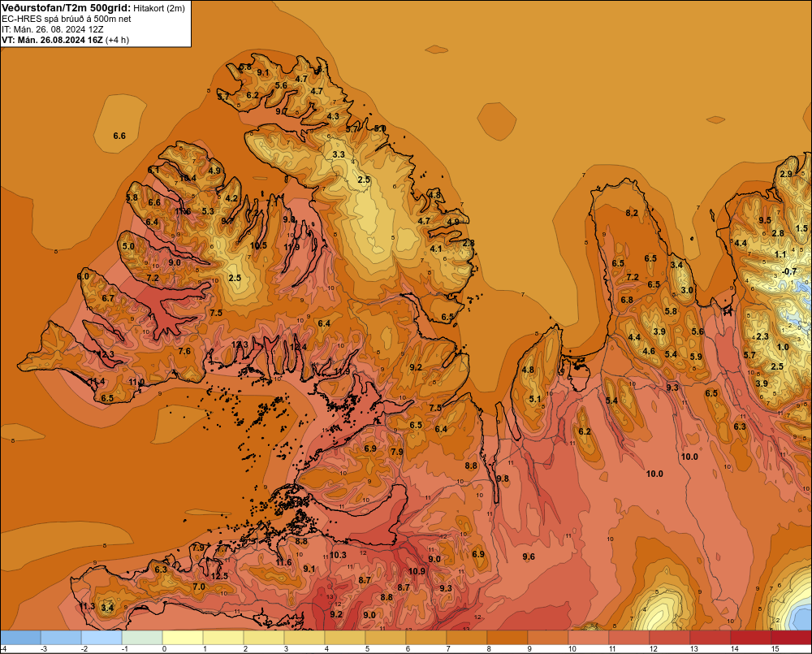
Task: Select the 10.5 temperature label
Action: point(258,245)
